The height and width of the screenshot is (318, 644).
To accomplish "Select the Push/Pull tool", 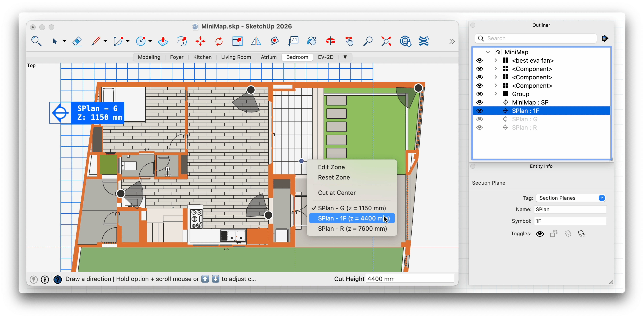I will (x=163, y=41).
